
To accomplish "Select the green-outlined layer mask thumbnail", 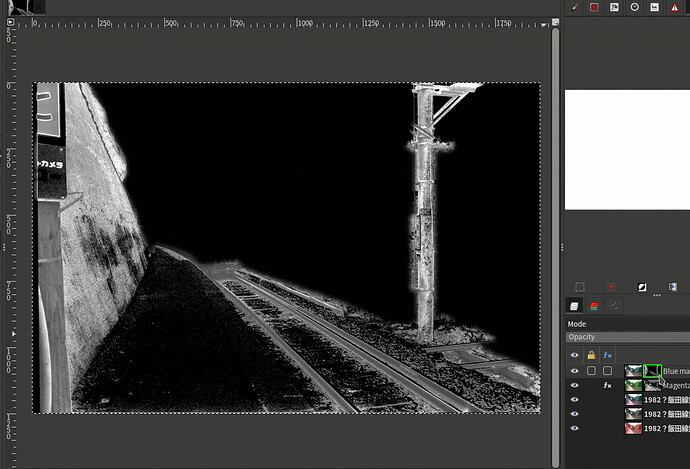I will [x=652, y=371].
